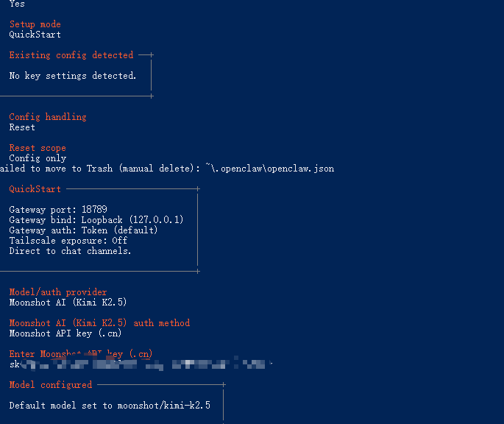Screen dimensions: 504x424
Task: Select the "Moonshot API key (.cn)" answer
Action: (x=65, y=333)
